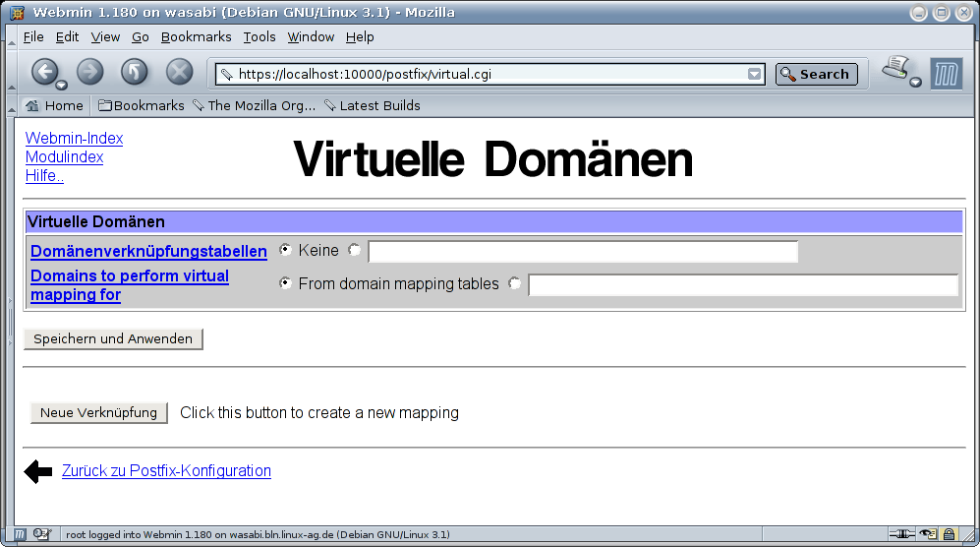Collapse the personal toolbar grippy

point(12,106)
